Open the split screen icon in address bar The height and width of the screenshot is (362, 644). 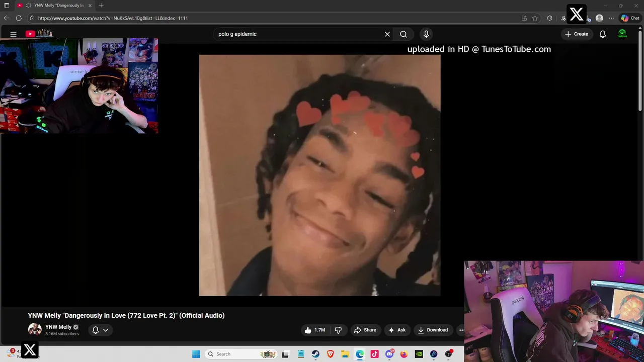524,18
